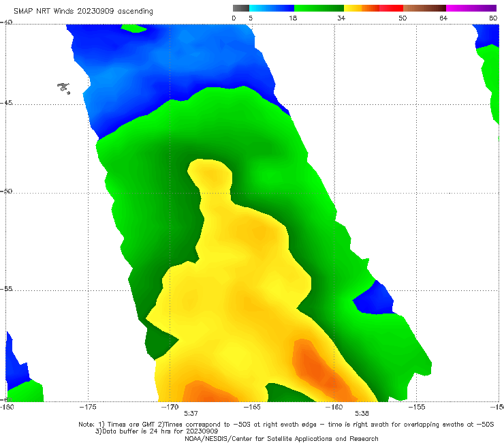
Task: Click longitude label '-170'
Action: [x=170, y=407]
